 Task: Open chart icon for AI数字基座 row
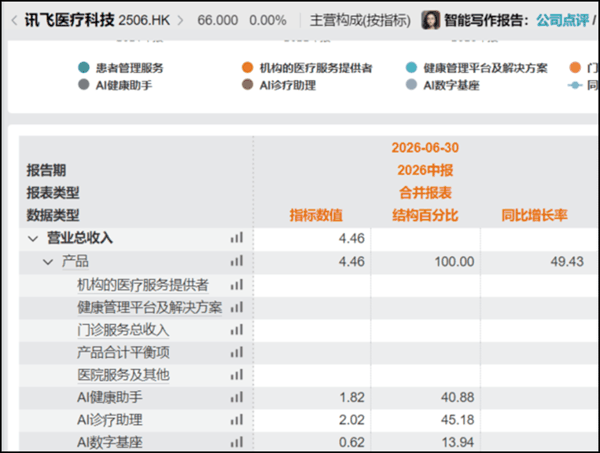(236, 443)
